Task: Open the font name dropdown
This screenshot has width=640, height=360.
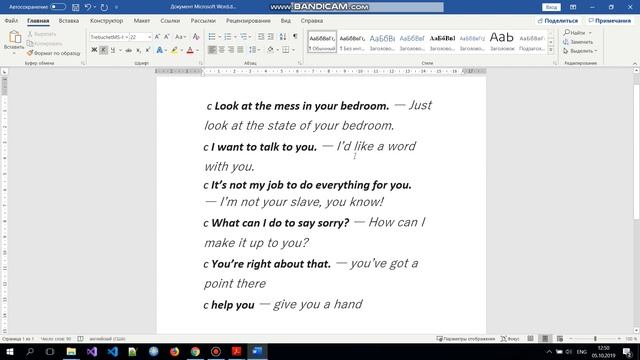Action: pyautogui.click(x=127, y=37)
